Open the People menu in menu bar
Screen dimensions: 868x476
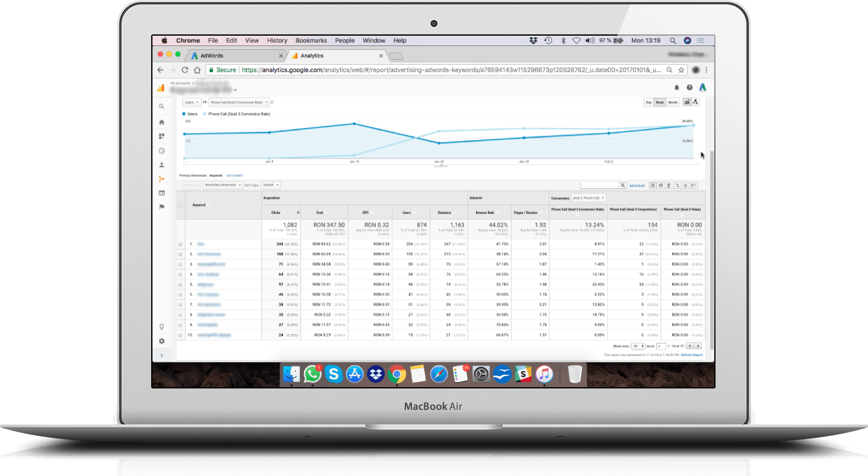pos(345,40)
